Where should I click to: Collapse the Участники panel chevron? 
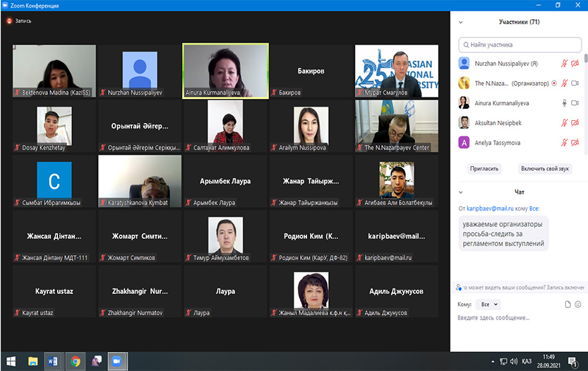tap(461, 22)
